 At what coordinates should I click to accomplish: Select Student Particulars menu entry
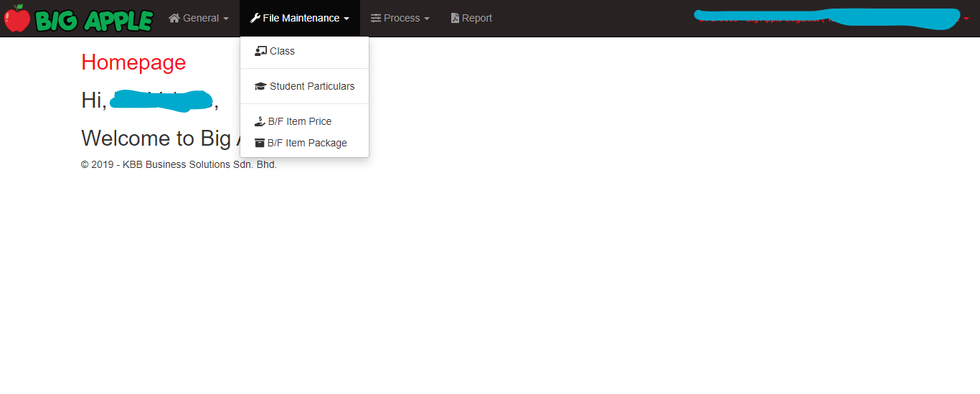coord(304,86)
